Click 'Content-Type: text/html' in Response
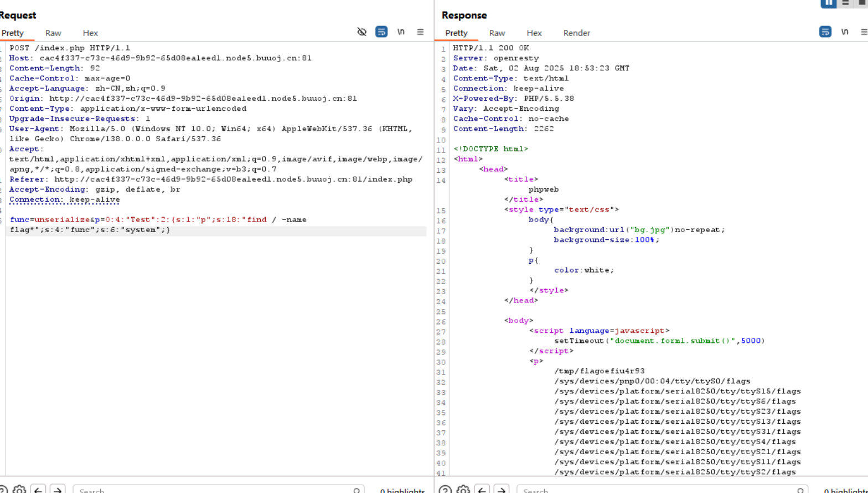This screenshot has width=868, height=493. (511, 78)
